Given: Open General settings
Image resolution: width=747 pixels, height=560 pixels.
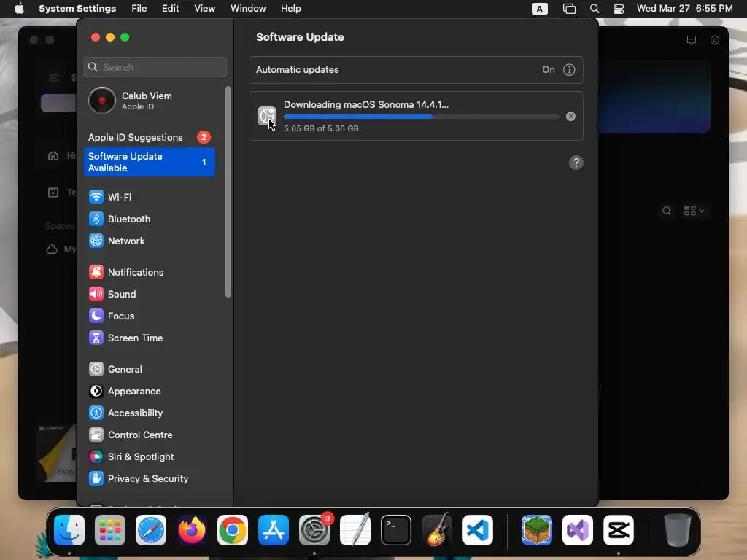Looking at the screenshot, I should [x=149, y=369].
